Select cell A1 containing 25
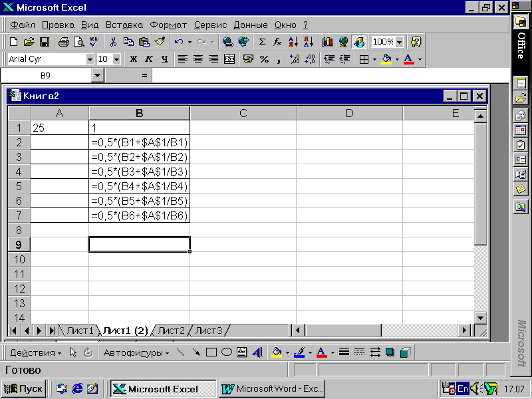Screen dimensions: 532x399 click(x=59, y=128)
